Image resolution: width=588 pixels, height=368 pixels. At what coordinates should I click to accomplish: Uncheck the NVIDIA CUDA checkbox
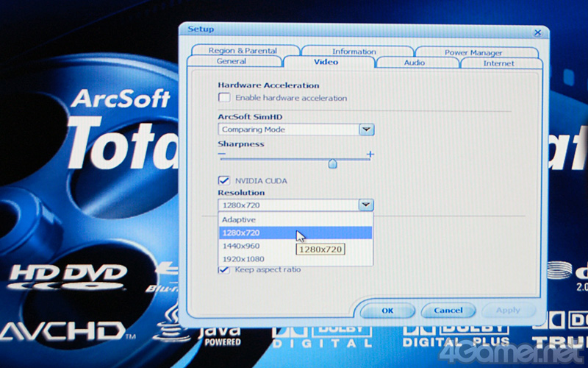224,180
